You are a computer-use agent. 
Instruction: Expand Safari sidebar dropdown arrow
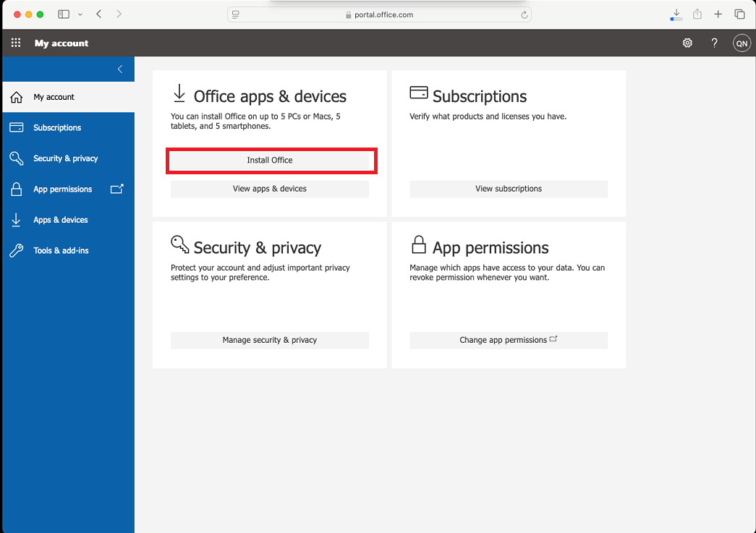80,14
